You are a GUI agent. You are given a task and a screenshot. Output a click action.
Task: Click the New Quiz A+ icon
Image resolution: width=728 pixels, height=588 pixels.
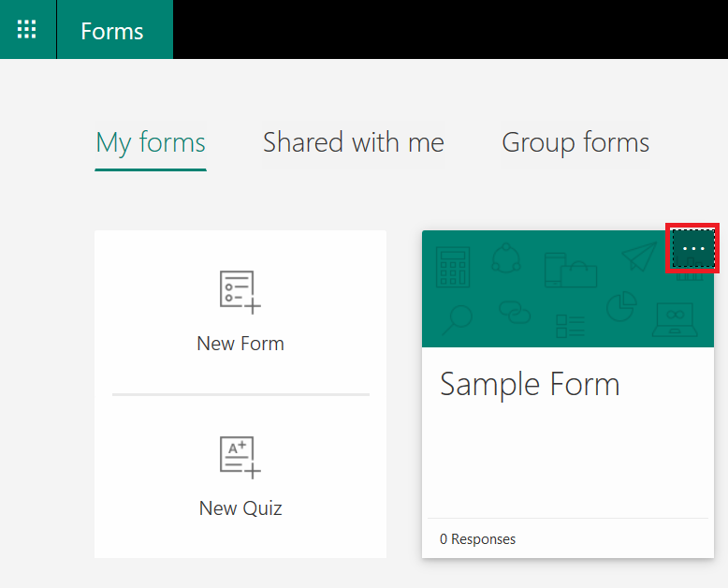[x=240, y=457]
